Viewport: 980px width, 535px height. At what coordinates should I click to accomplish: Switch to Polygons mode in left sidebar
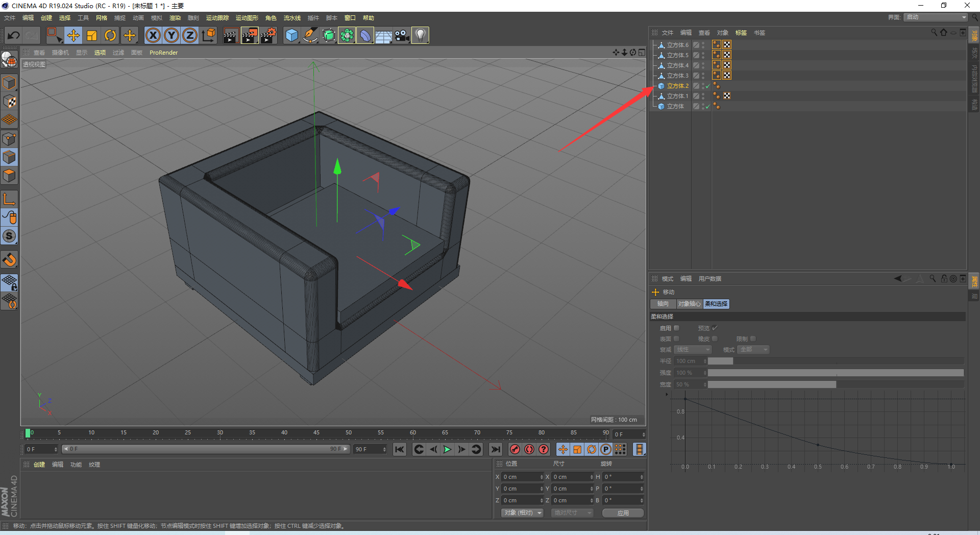tap(9, 175)
